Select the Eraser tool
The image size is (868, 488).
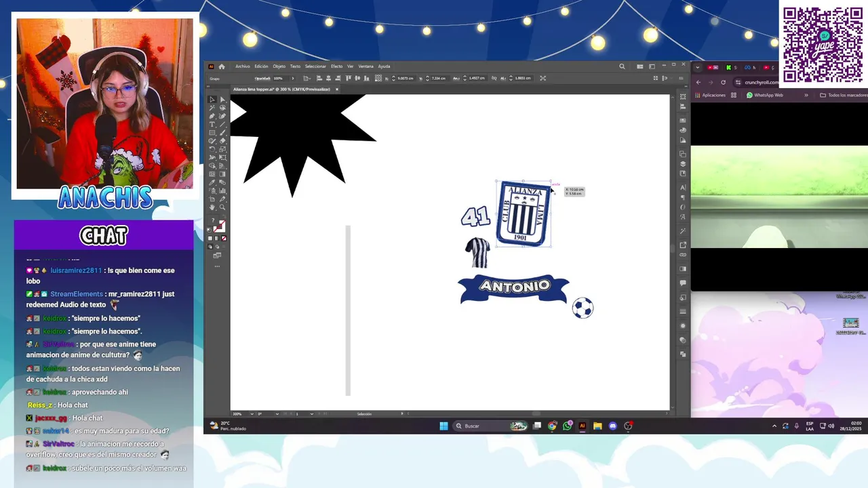222,140
